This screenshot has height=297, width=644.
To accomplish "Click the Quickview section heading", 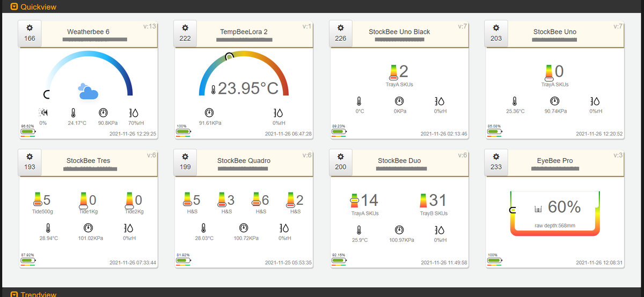I will 38,7.
